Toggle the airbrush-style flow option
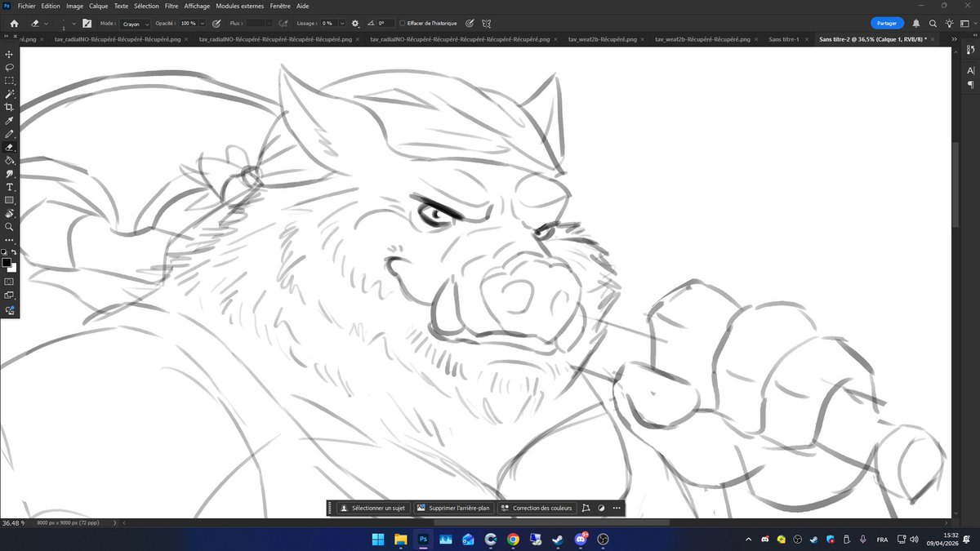This screenshot has height=551, width=980. [x=283, y=23]
